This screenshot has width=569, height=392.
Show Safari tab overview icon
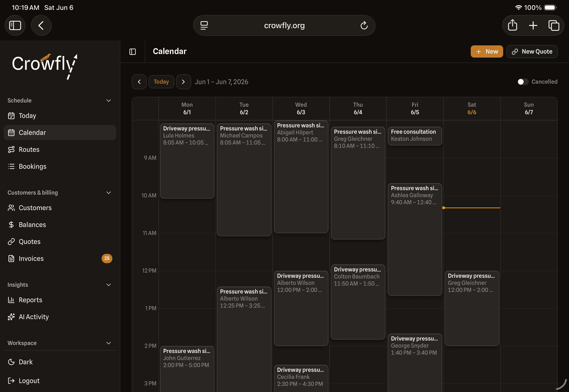pyautogui.click(x=554, y=25)
